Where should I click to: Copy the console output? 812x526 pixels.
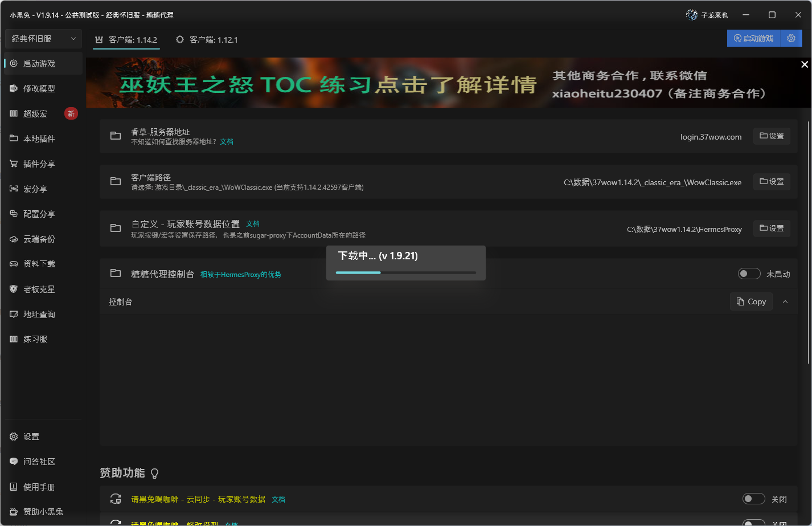coord(751,301)
